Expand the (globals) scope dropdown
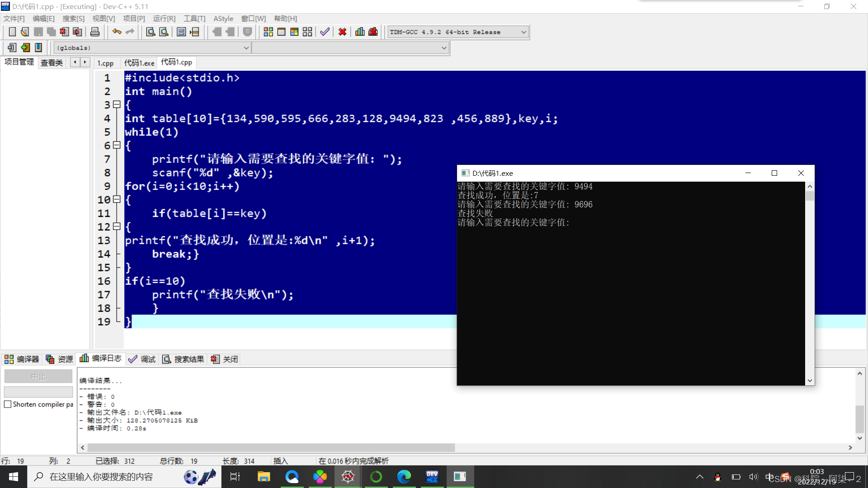Screen dimensions: 868x488 click(x=246, y=48)
